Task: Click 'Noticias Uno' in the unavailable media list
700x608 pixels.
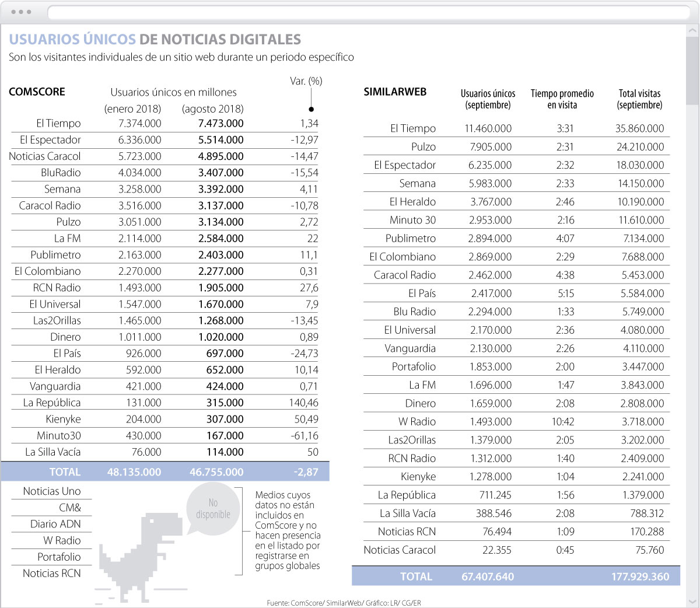Action: [x=52, y=491]
